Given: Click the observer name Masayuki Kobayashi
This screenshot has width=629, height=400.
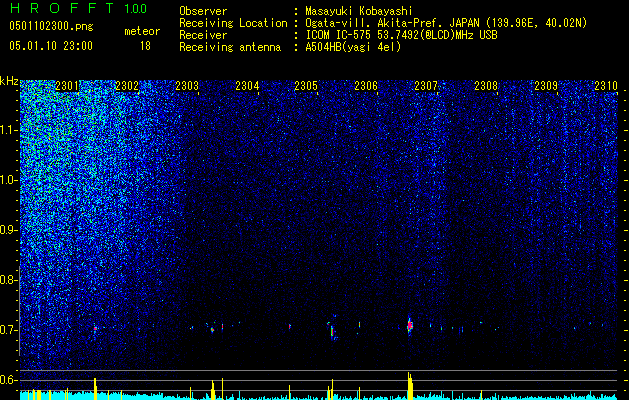Looking at the screenshot, I should coord(359,11).
